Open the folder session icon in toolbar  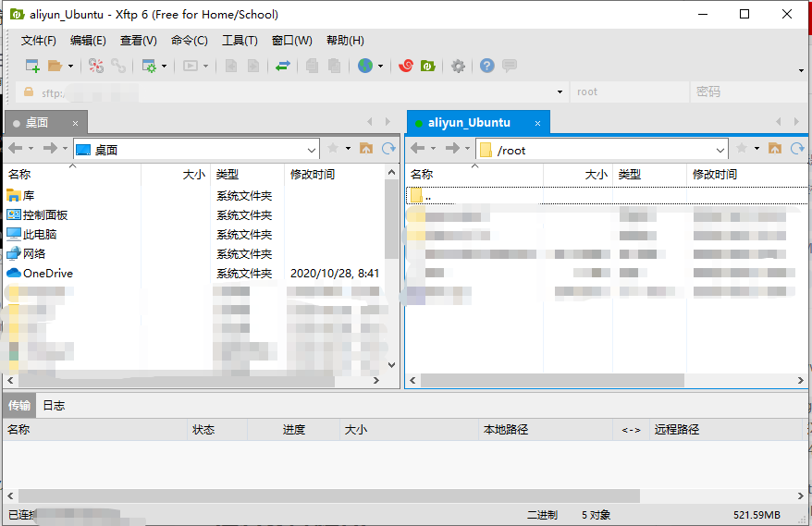(55, 66)
